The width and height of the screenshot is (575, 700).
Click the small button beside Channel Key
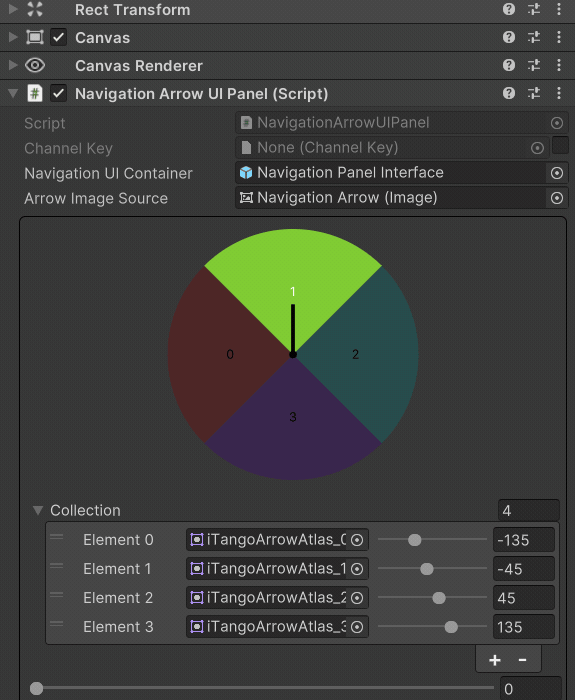560,146
